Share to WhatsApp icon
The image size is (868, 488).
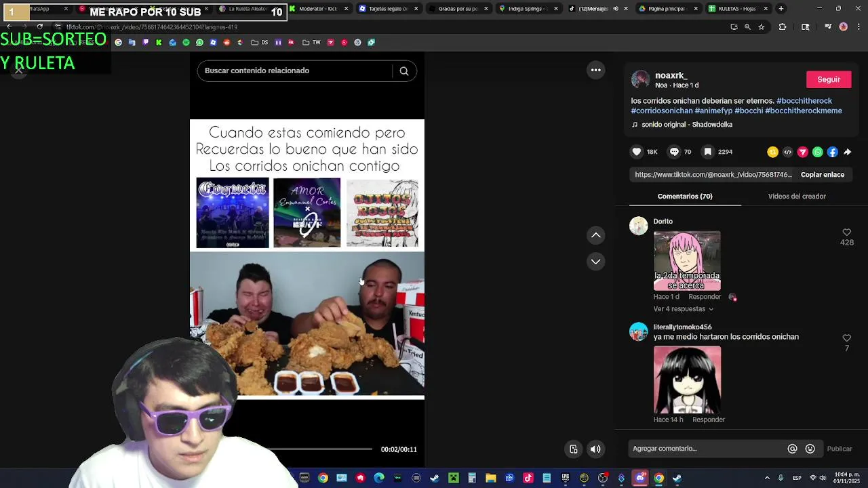(x=817, y=152)
